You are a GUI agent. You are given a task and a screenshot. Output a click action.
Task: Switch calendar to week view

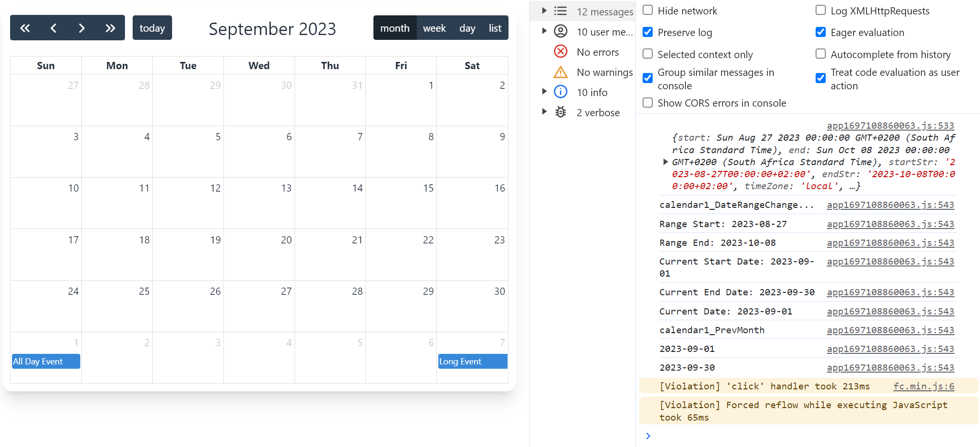[x=434, y=28]
